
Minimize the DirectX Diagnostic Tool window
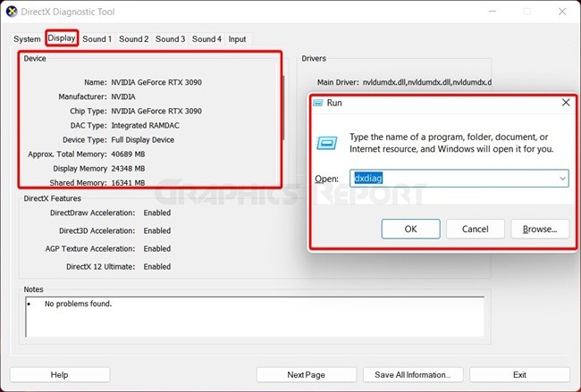(x=493, y=12)
